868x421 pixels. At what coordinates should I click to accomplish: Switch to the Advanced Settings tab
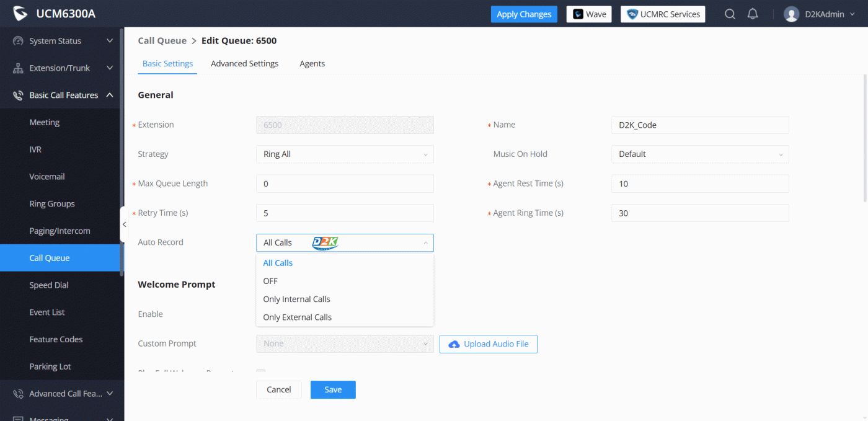pyautogui.click(x=244, y=64)
